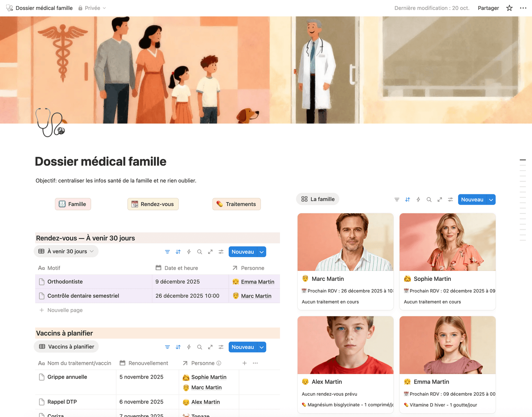Open the automations lightning icon in La famille

coord(418,200)
